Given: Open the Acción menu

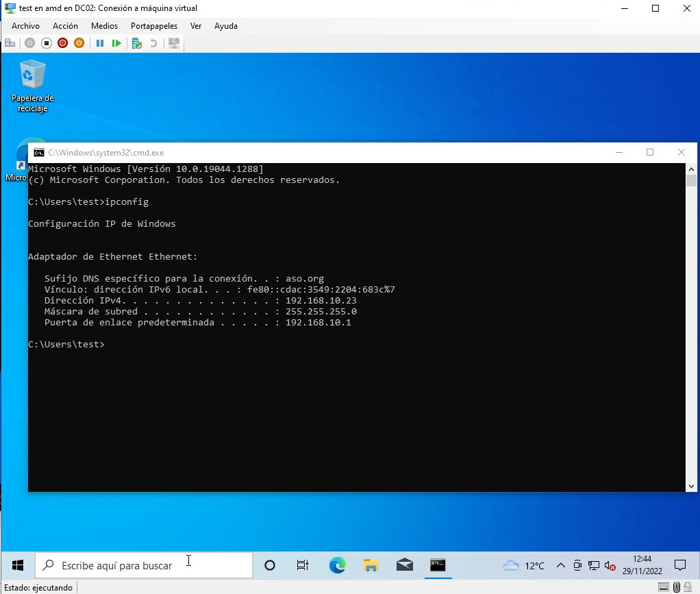Looking at the screenshot, I should (65, 26).
